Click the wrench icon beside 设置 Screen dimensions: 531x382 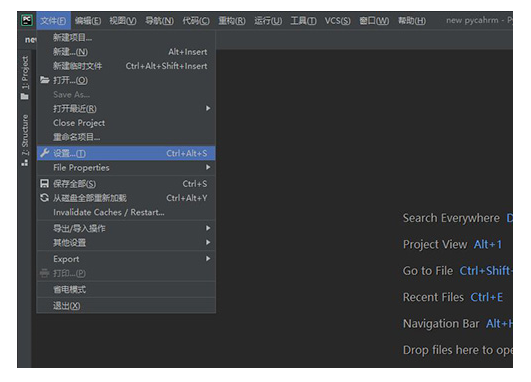click(x=44, y=153)
